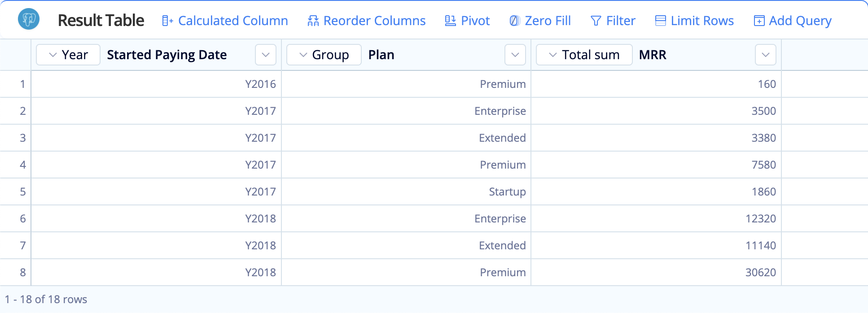Screen dimensions: 868x313
Task: Click the Zero Fill icon
Action: 514,21
